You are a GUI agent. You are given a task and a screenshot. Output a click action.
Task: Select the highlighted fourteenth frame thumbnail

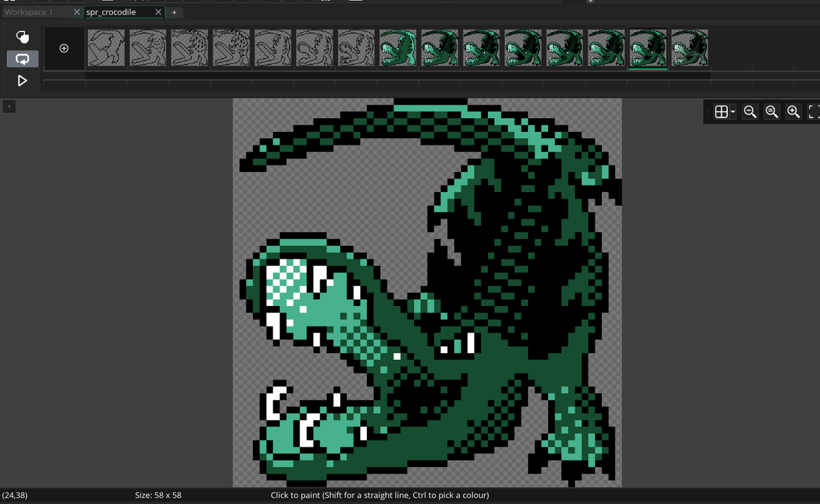click(648, 48)
